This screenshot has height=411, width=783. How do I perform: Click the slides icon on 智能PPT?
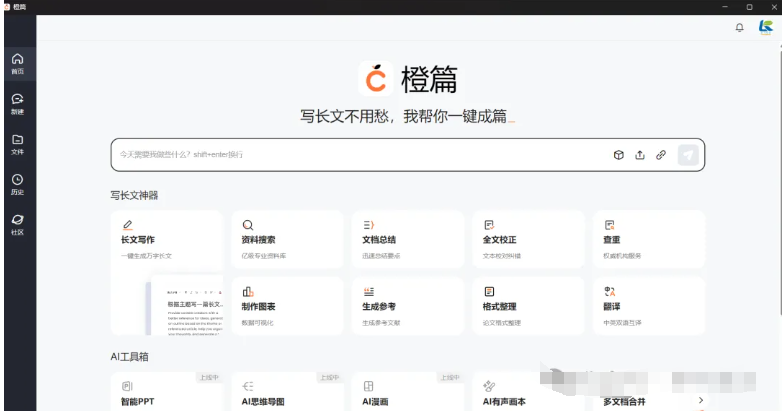(x=127, y=386)
